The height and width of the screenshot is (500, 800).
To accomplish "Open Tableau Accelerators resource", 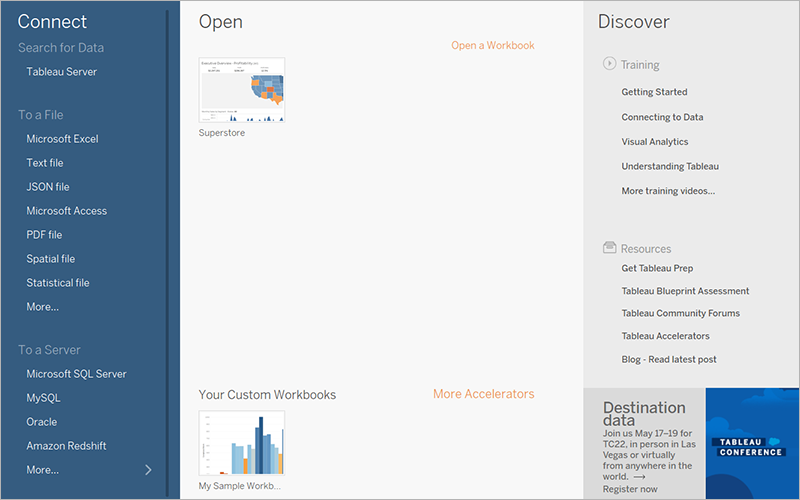I will pos(665,336).
